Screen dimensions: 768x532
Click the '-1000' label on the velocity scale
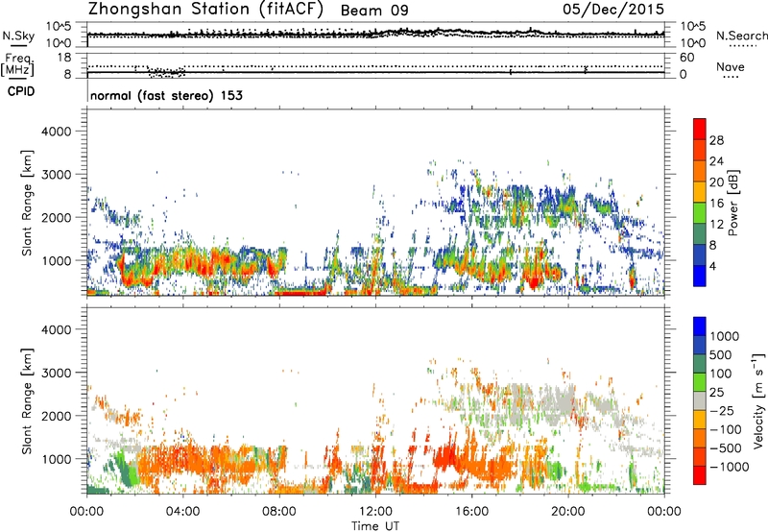730,467
